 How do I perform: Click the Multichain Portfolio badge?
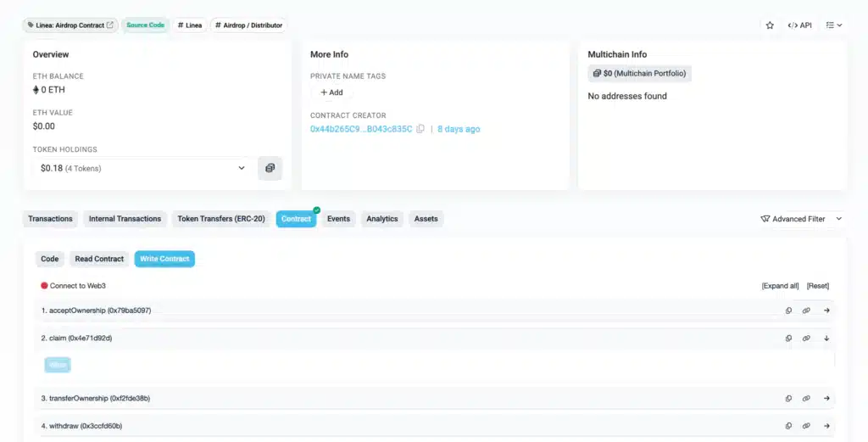tap(640, 74)
